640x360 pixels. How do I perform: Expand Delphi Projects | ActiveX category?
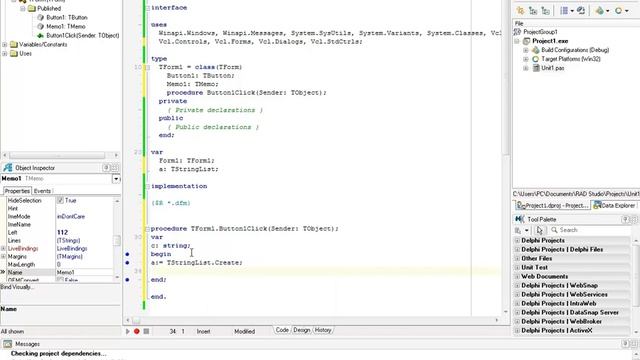coord(517,330)
